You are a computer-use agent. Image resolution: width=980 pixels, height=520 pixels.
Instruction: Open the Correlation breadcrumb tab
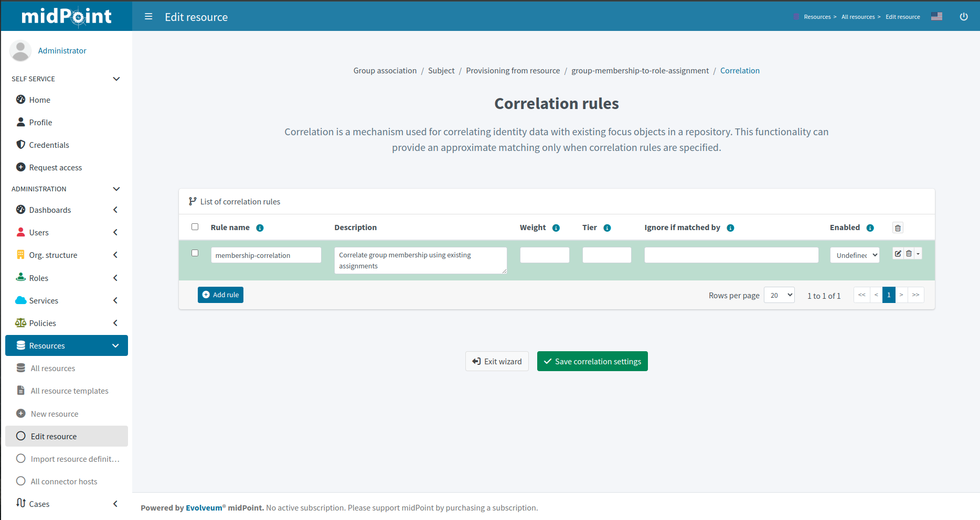740,70
